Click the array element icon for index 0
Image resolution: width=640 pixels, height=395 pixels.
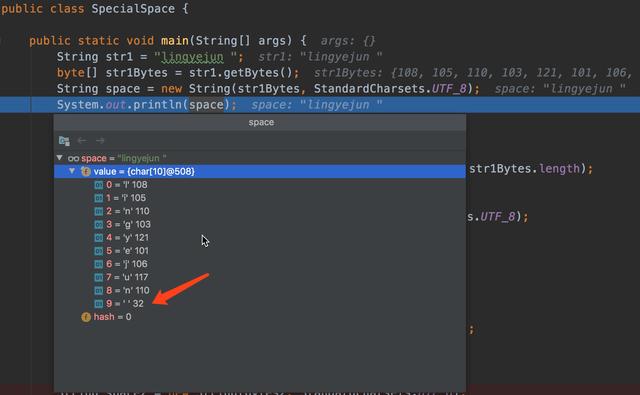98,185
